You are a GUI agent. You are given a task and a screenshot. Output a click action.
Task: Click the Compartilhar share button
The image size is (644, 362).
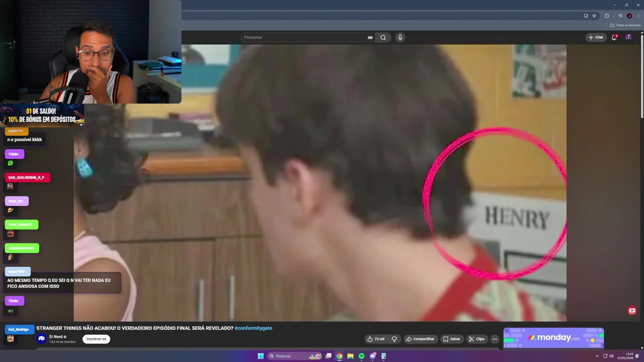click(x=420, y=339)
